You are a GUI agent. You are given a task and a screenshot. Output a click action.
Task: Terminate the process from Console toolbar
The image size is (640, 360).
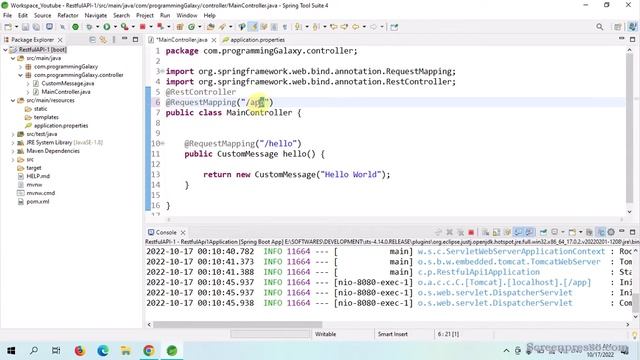coord(471,232)
